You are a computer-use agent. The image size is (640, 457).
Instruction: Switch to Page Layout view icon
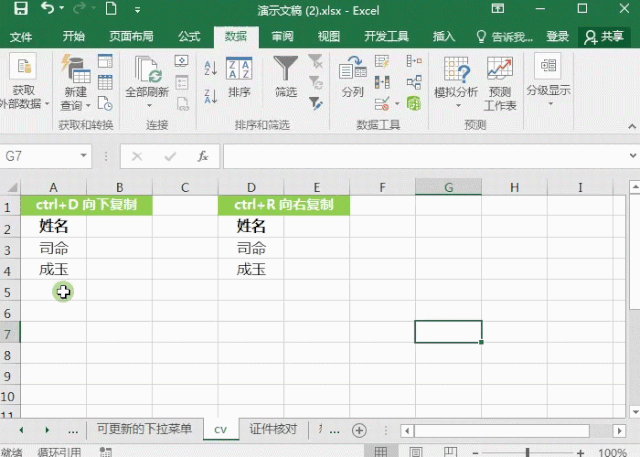pyautogui.click(x=416, y=452)
